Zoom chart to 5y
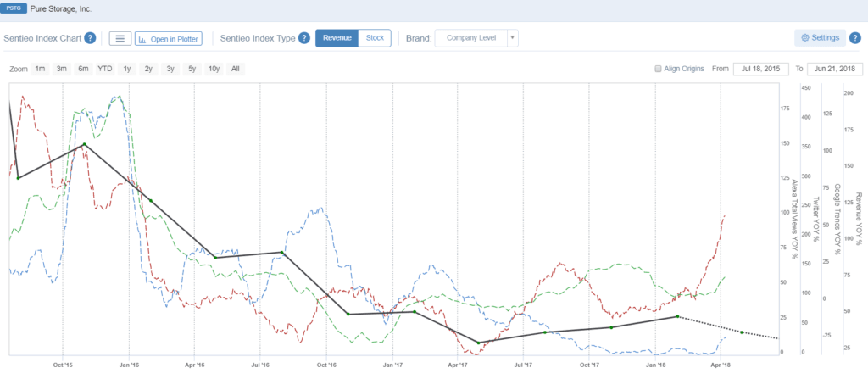The image size is (868, 379). pyautogui.click(x=192, y=69)
